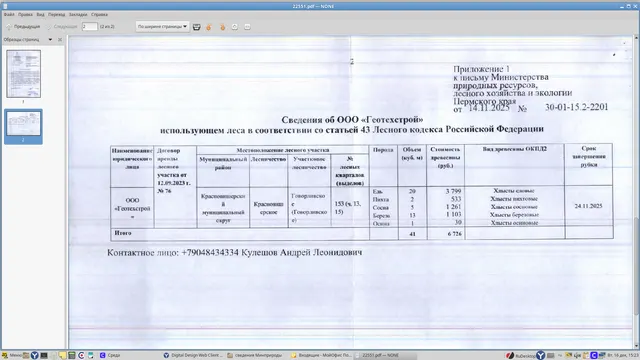The width and height of the screenshot is (640, 360).
Task: Switch to Входящие МойОфис Почта window
Action: [x=321, y=356]
